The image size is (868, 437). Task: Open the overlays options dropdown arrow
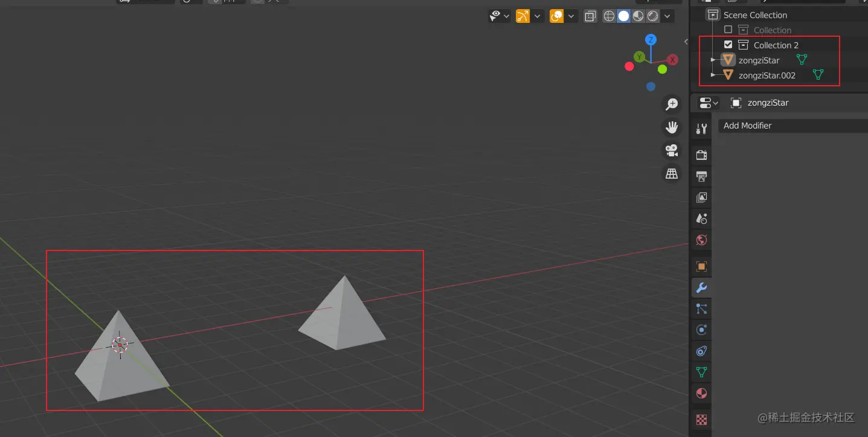(x=571, y=16)
